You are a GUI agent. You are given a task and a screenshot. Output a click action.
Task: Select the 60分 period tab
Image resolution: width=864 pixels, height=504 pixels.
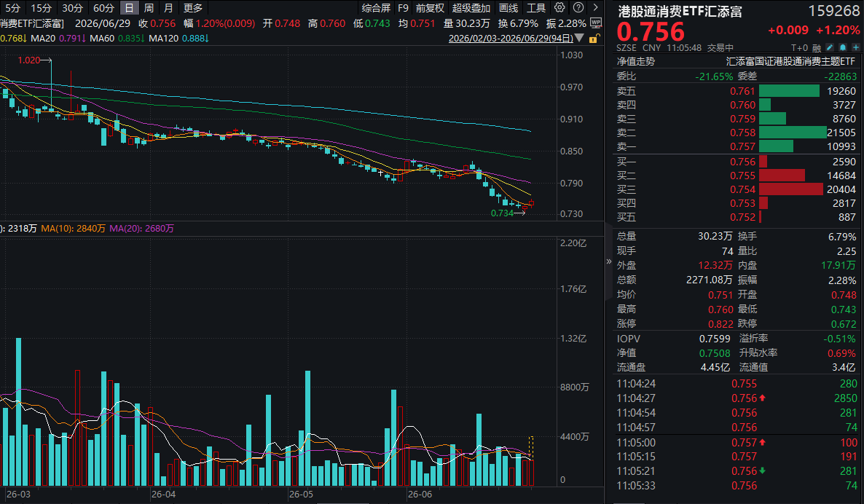click(x=103, y=8)
